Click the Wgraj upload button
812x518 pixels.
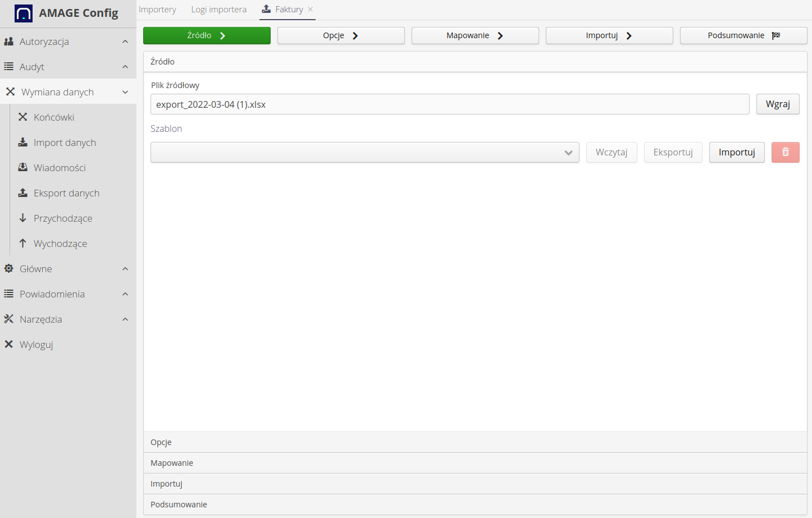tap(778, 104)
